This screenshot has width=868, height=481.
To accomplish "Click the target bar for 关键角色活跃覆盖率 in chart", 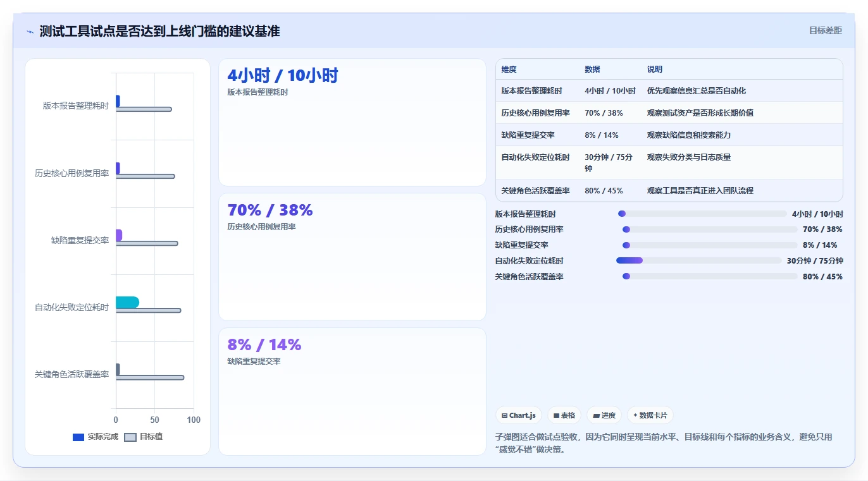I will [x=150, y=377].
